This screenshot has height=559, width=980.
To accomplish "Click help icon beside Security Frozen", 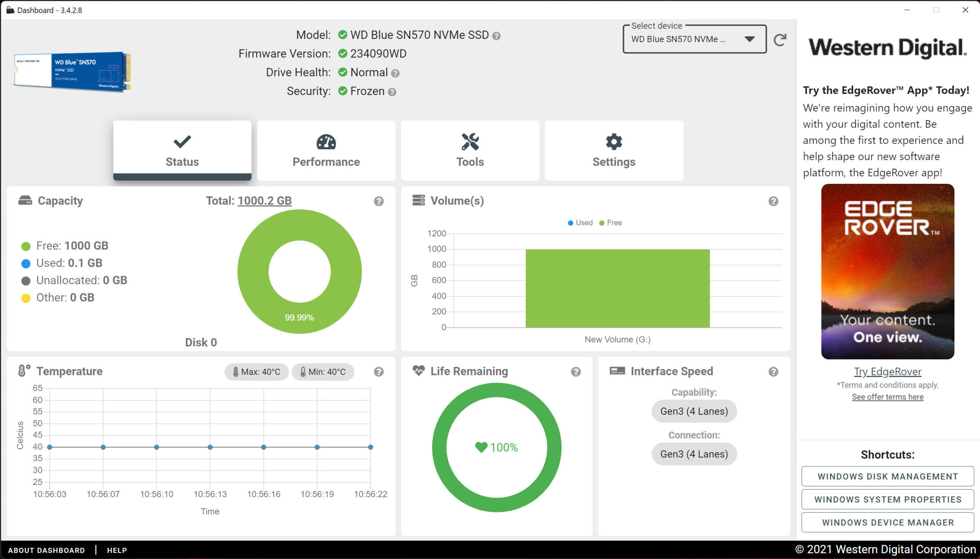I will (392, 92).
